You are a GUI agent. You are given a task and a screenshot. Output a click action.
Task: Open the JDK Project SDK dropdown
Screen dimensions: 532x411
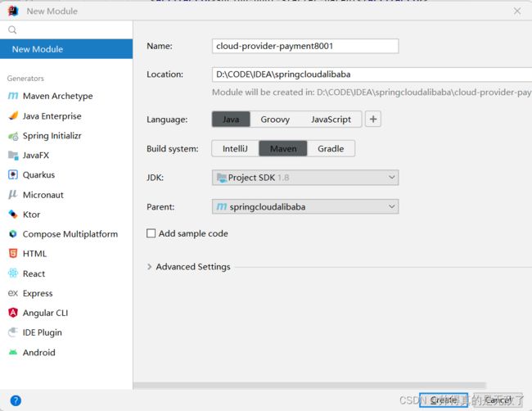(x=305, y=178)
